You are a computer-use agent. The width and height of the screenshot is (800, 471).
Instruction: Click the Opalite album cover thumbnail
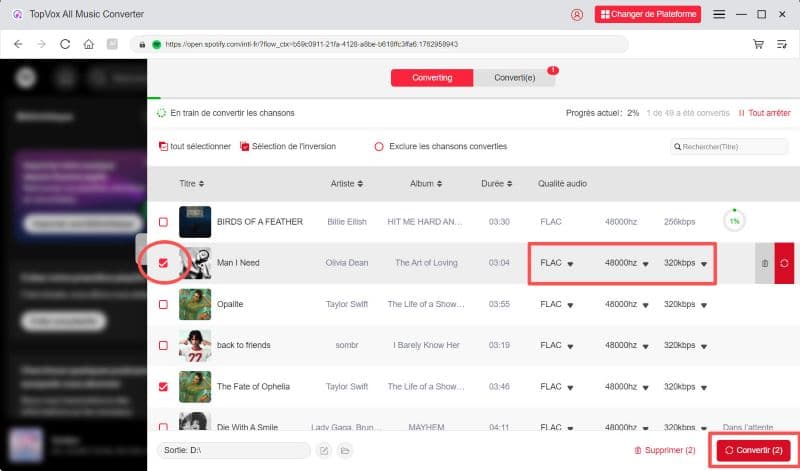(x=195, y=305)
